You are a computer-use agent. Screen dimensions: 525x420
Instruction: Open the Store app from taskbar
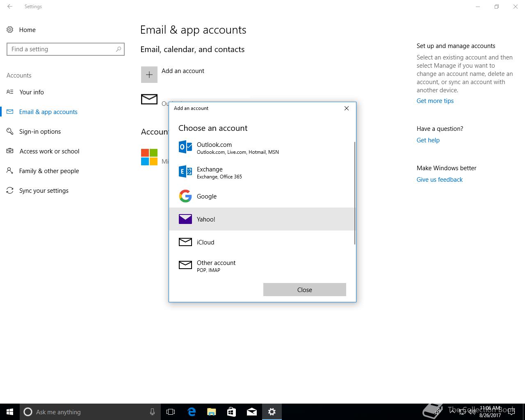232,412
